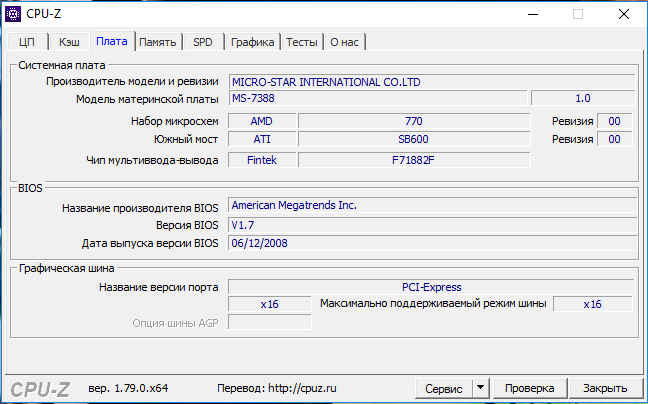The image size is (648, 404).
Task: Click the AMD chipset vendor field
Action: click(x=262, y=121)
